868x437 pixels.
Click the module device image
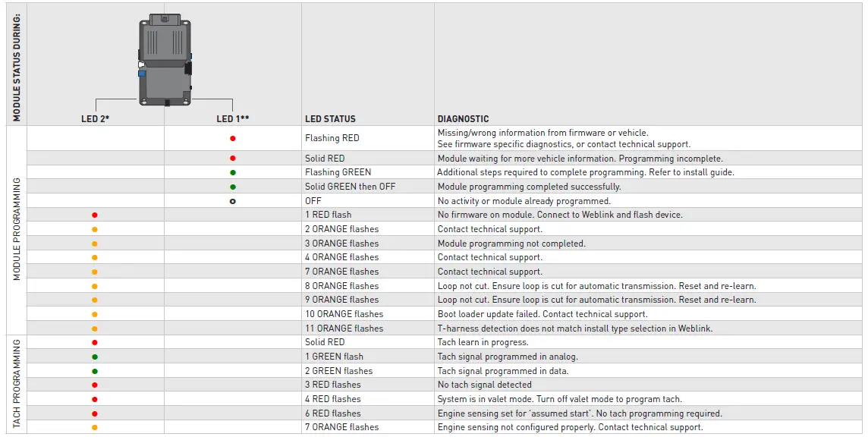(165, 59)
